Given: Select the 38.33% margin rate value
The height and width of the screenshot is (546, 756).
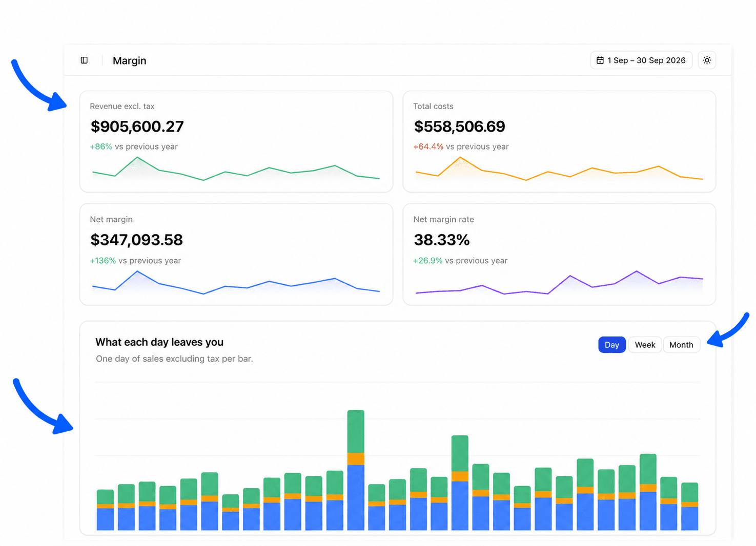Looking at the screenshot, I should [442, 240].
